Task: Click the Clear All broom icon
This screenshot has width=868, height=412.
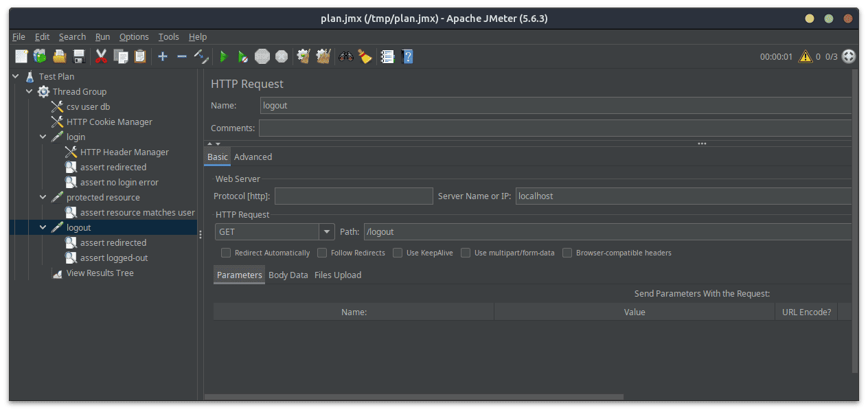Action: (365, 57)
